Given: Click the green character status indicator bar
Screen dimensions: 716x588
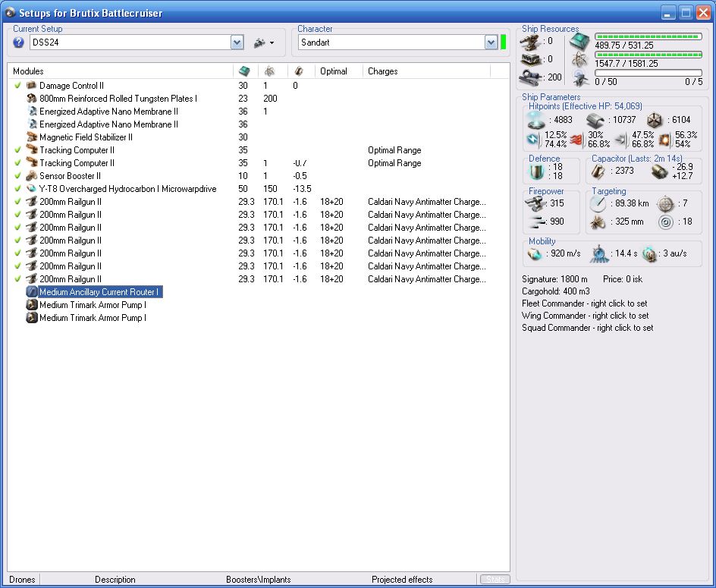Looking at the screenshot, I should (504, 42).
